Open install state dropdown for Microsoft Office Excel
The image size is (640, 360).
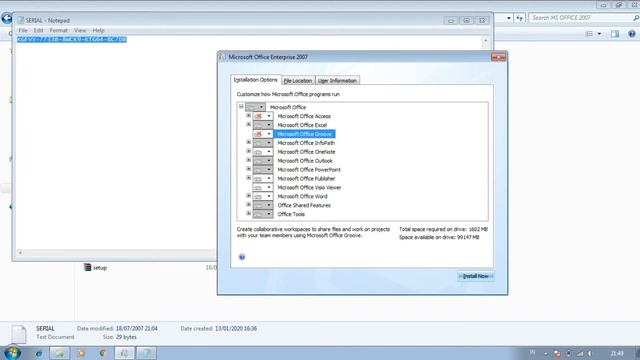pos(263,125)
